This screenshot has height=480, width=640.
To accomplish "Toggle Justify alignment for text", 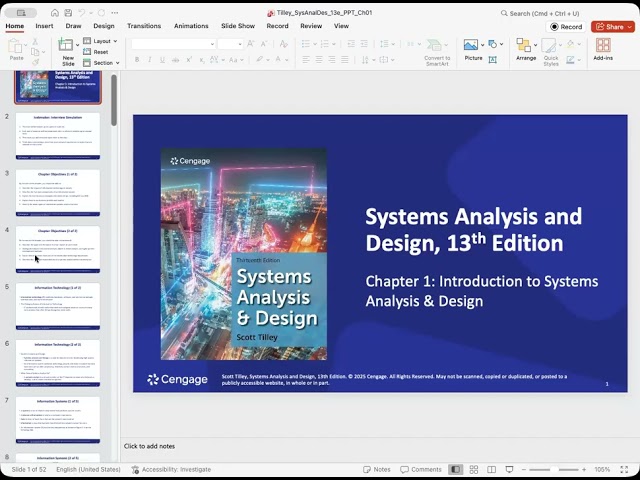I will coord(345,60).
